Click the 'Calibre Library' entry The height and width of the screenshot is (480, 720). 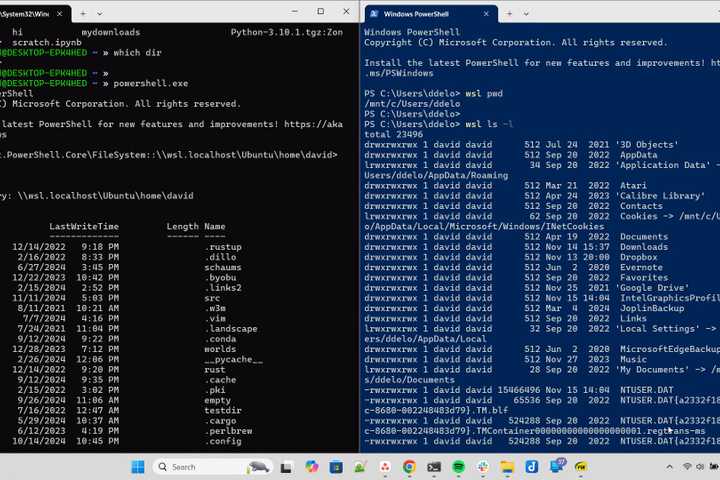coord(662,196)
